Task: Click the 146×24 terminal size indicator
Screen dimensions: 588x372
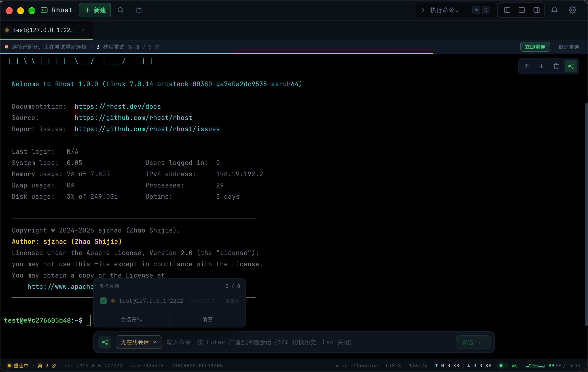Action: [x=418, y=366]
